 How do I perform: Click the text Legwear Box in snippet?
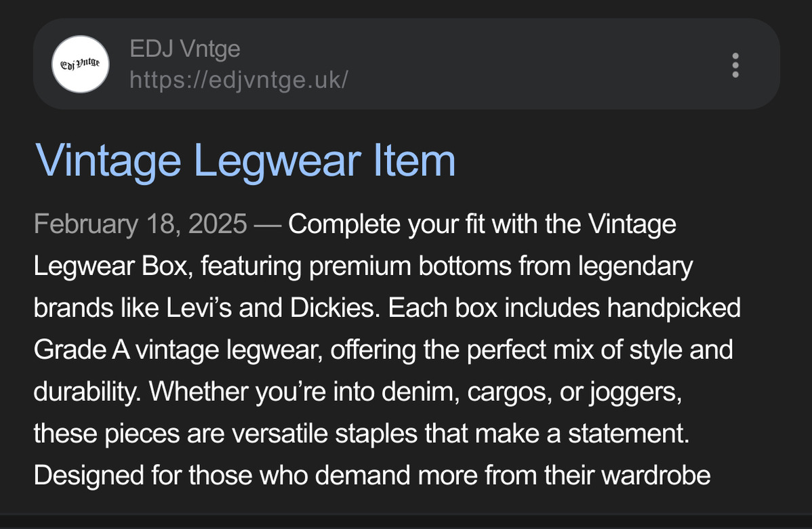point(113,267)
